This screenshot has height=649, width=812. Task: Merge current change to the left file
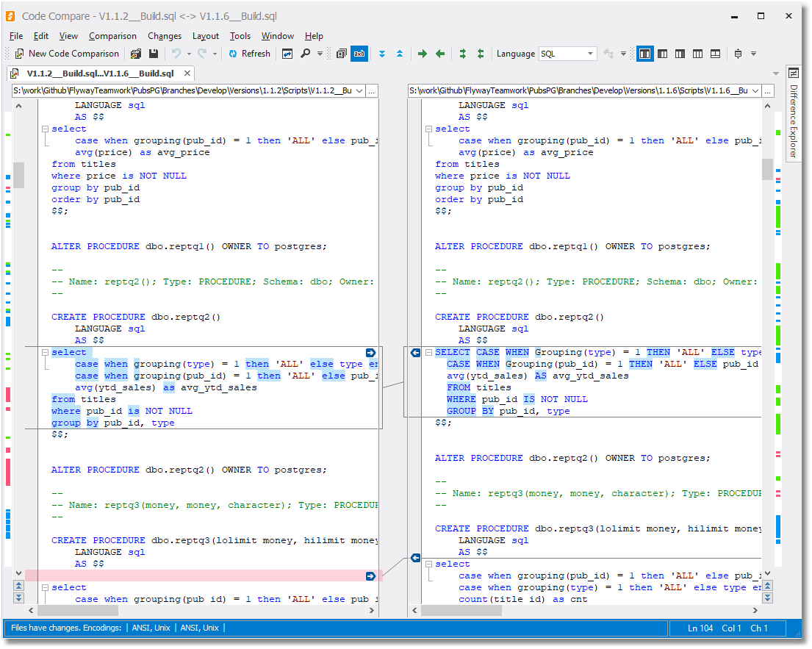(439, 53)
